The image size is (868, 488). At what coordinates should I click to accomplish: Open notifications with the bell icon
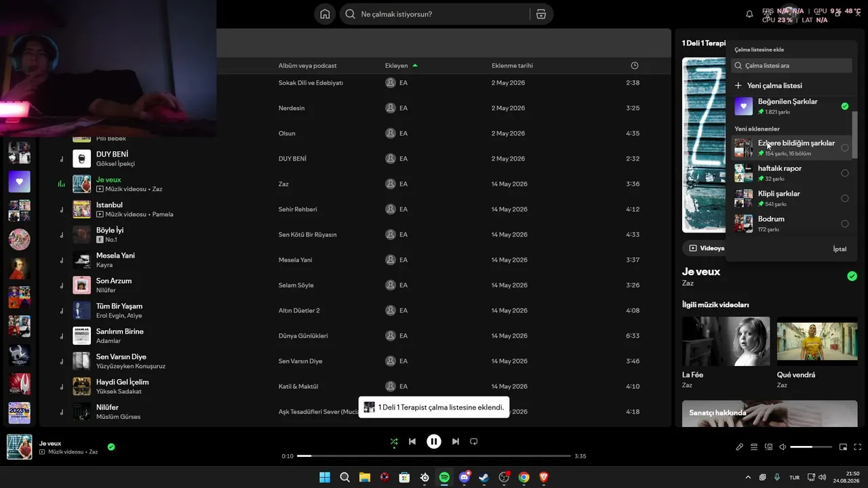(749, 14)
